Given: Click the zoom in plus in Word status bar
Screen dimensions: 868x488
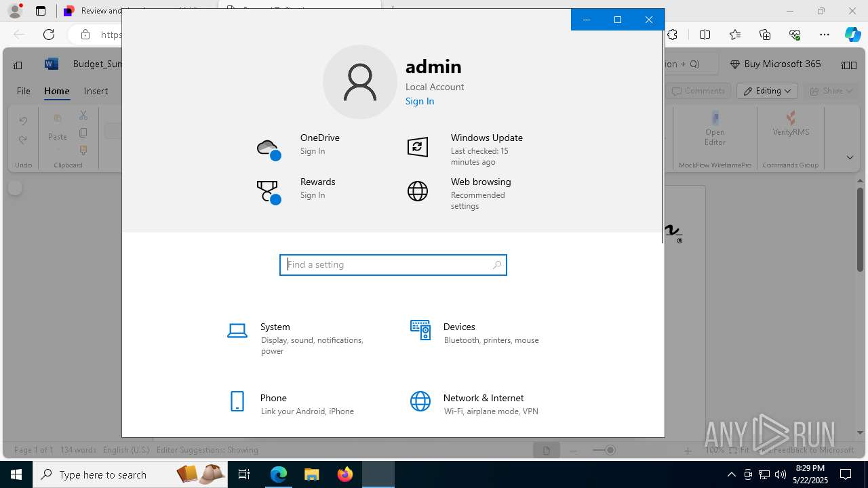Looking at the screenshot, I should 688,450.
